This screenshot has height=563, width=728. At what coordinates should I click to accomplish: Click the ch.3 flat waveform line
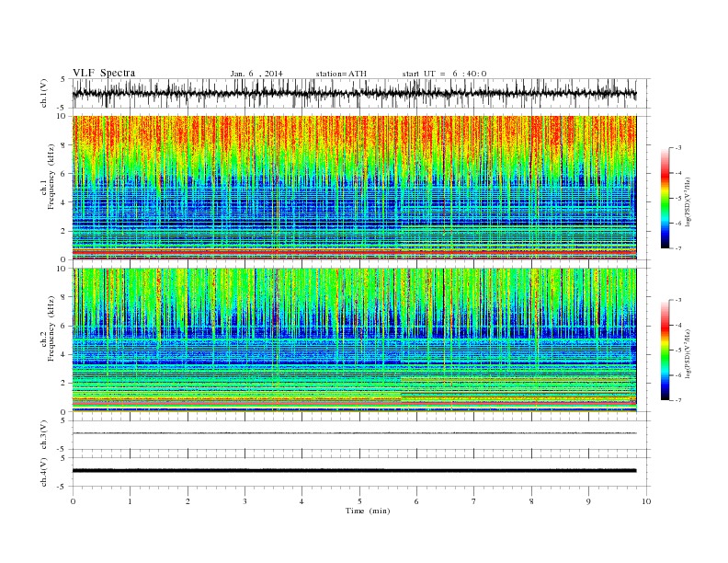point(354,433)
